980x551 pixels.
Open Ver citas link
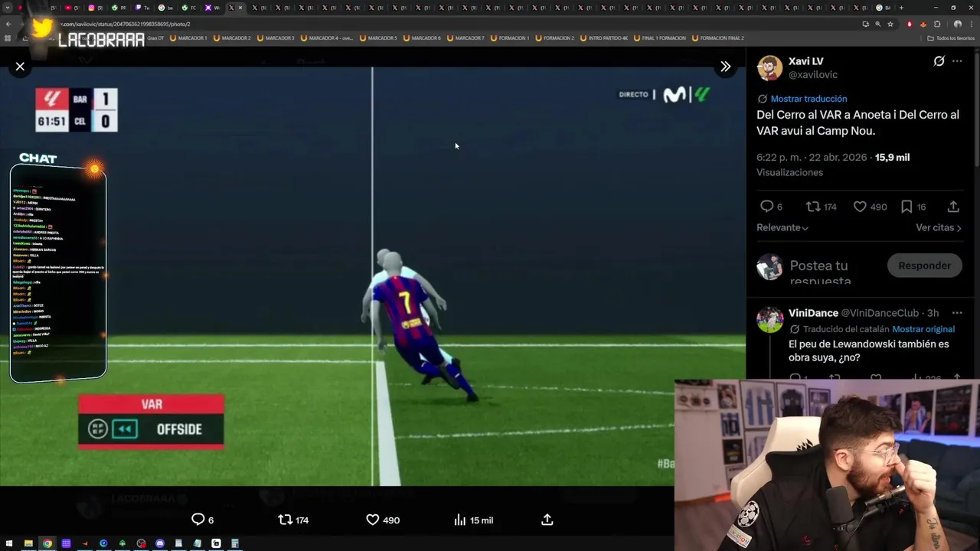(x=939, y=228)
